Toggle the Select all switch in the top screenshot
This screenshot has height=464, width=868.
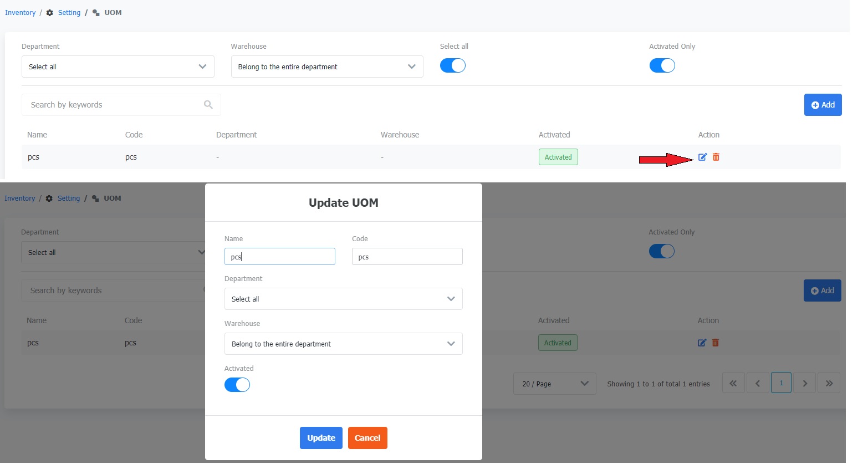coord(453,65)
